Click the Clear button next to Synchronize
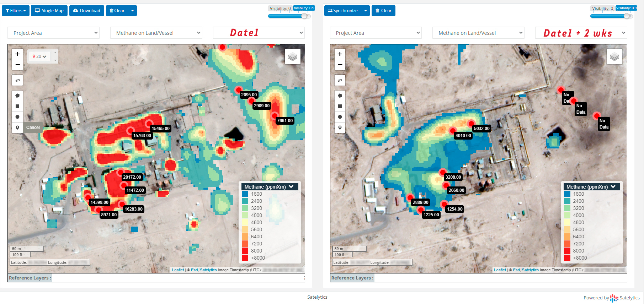The image size is (644, 304). coord(383,11)
